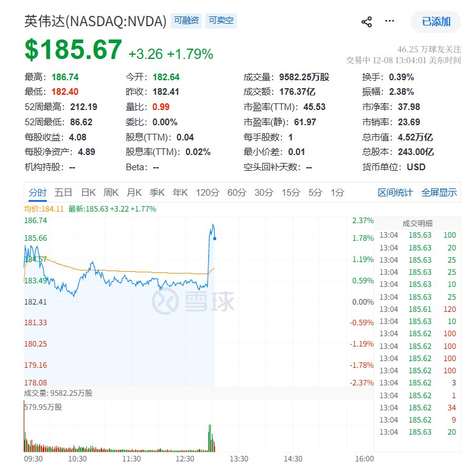Click the 可融资 tag

pos(186,21)
